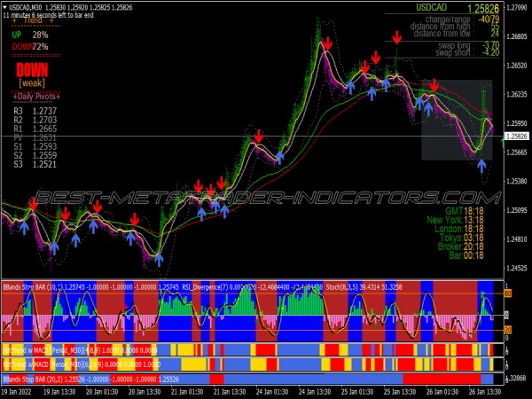
Task: Select the '+ Trend +' panel header
Action: (x=33, y=20)
